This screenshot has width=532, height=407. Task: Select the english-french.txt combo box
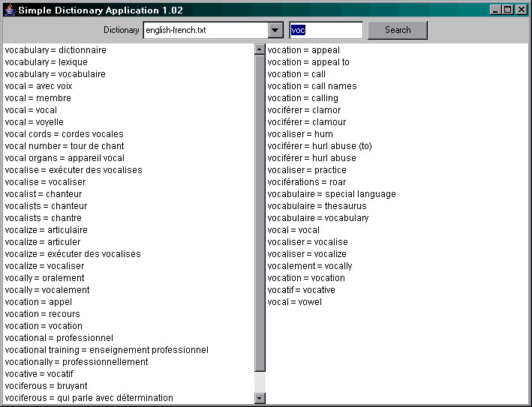(213, 30)
